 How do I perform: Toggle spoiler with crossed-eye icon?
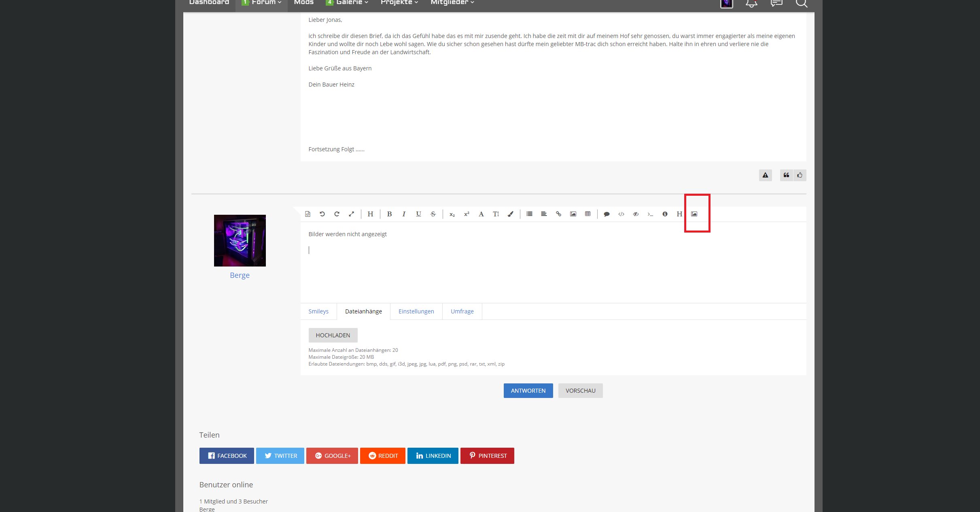click(x=636, y=214)
